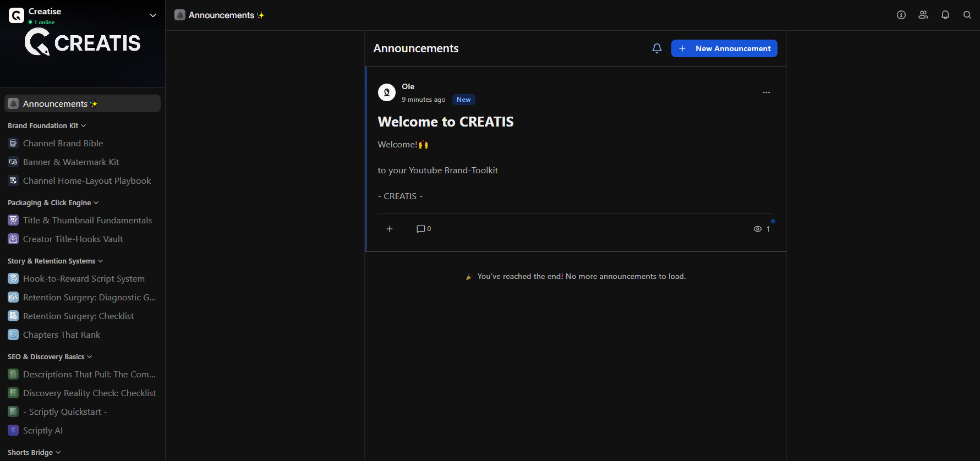Click the Announcements page heading
The height and width of the screenshot is (461, 980).
point(416,48)
